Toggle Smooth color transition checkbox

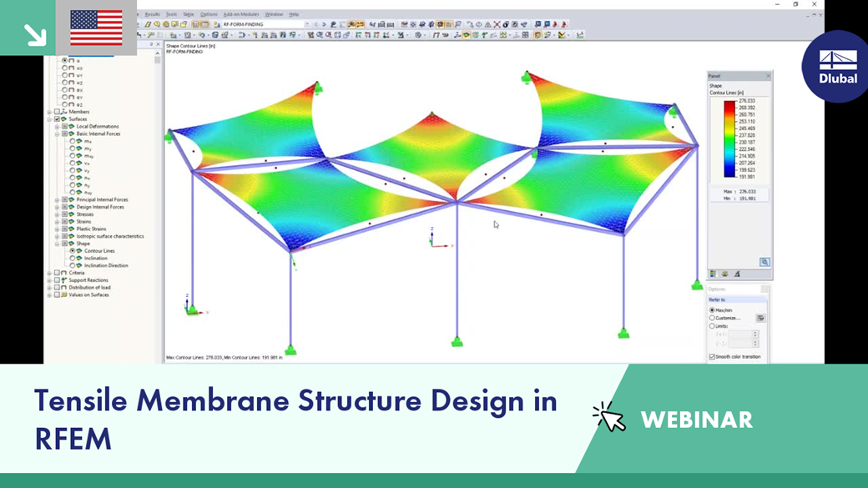tap(712, 357)
